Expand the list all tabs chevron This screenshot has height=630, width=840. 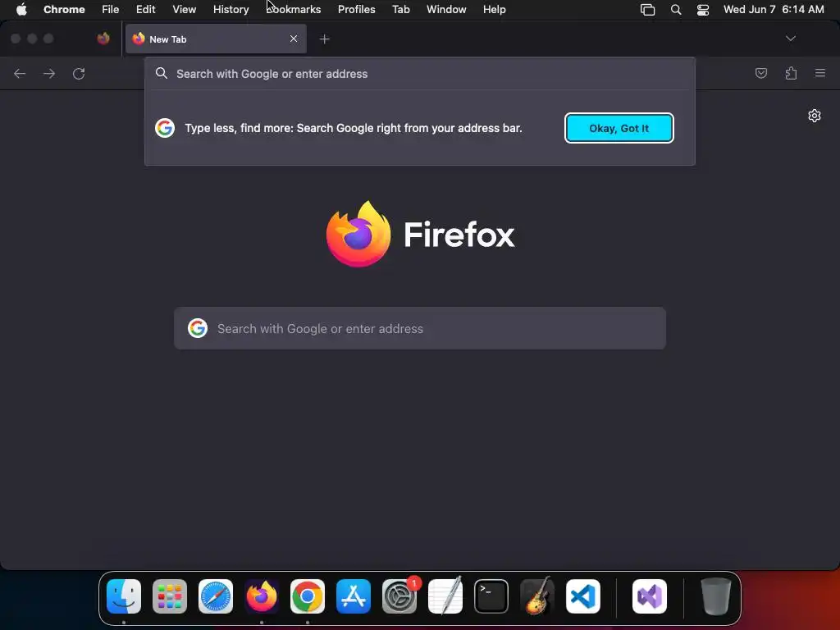pos(790,39)
